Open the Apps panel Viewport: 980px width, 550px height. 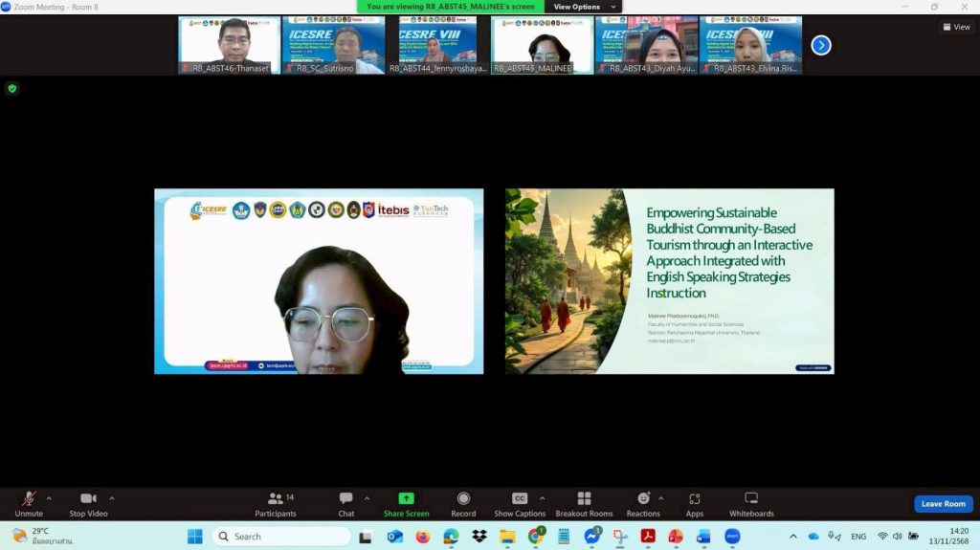pyautogui.click(x=695, y=503)
